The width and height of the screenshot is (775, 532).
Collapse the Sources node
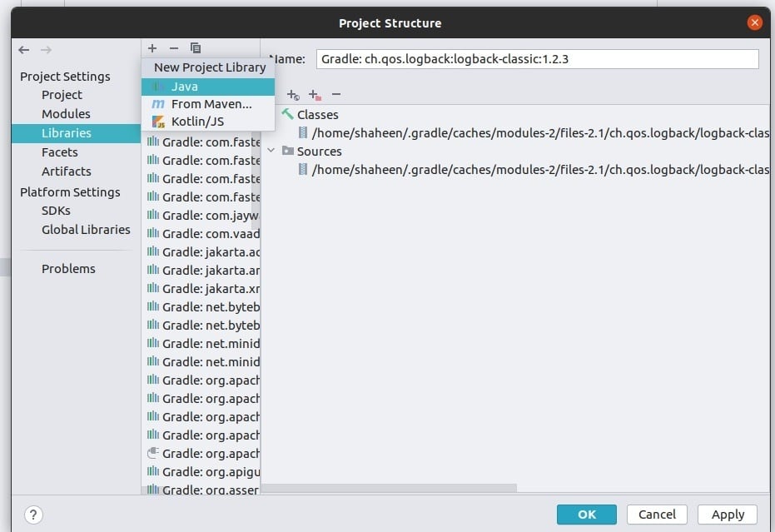271,150
